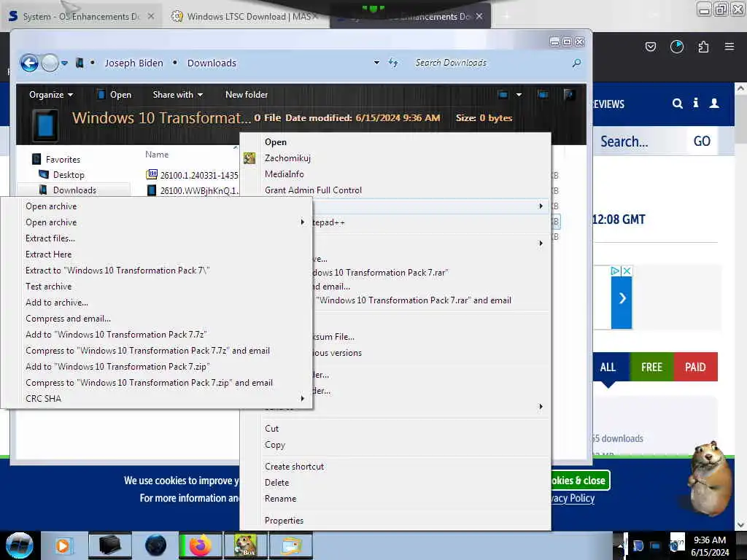The width and height of the screenshot is (747, 560).
Task: Select the PAID filter tab
Action: [695, 367]
